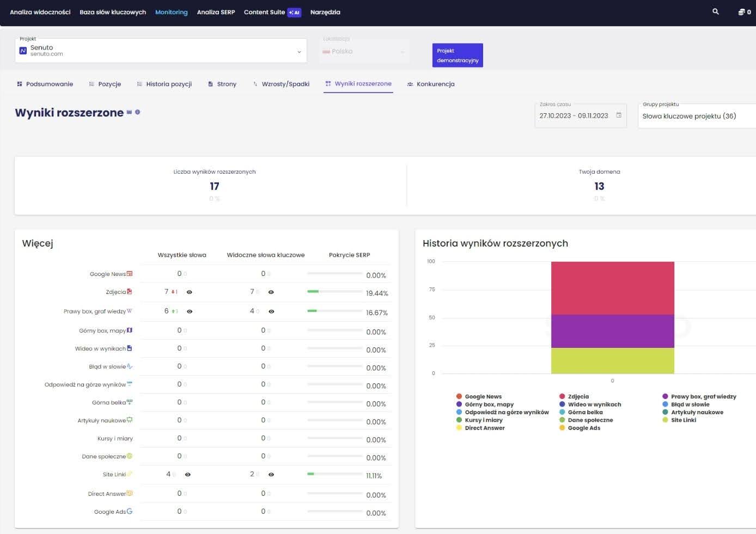Image resolution: width=756 pixels, height=534 pixels.
Task: Click the Podsumowanie tab grid icon
Action: click(x=20, y=84)
